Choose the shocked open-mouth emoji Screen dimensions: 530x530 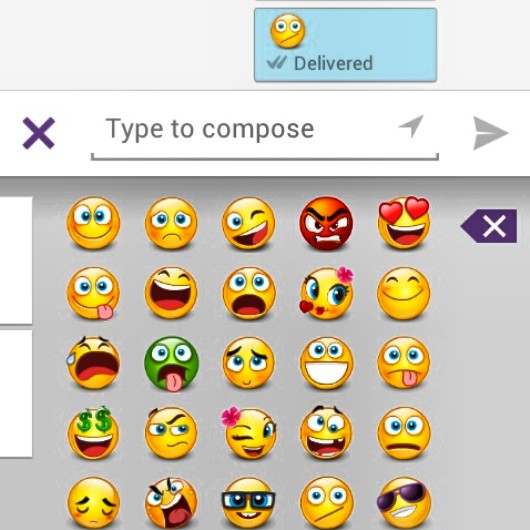coord(249,293)
